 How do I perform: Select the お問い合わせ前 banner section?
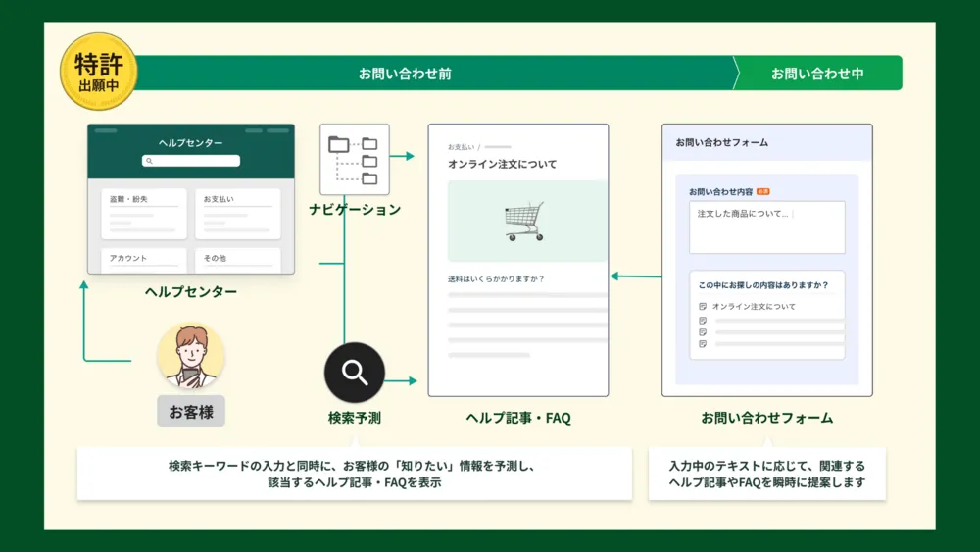click(405, 74)
